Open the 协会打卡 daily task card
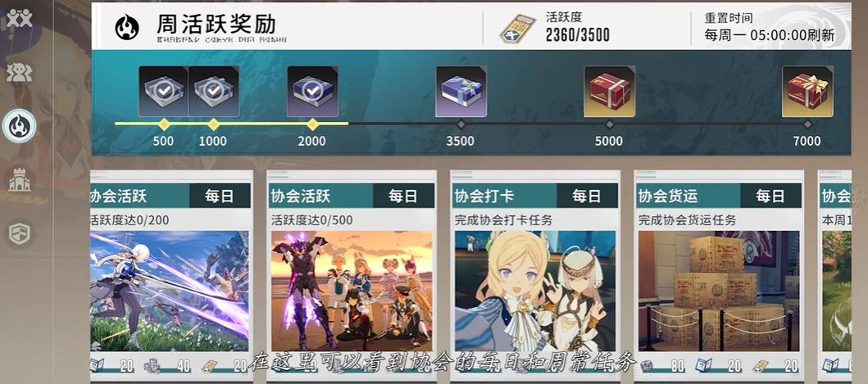Image resolution: width=868 pixels, height=384 pixels. (535, 276)
